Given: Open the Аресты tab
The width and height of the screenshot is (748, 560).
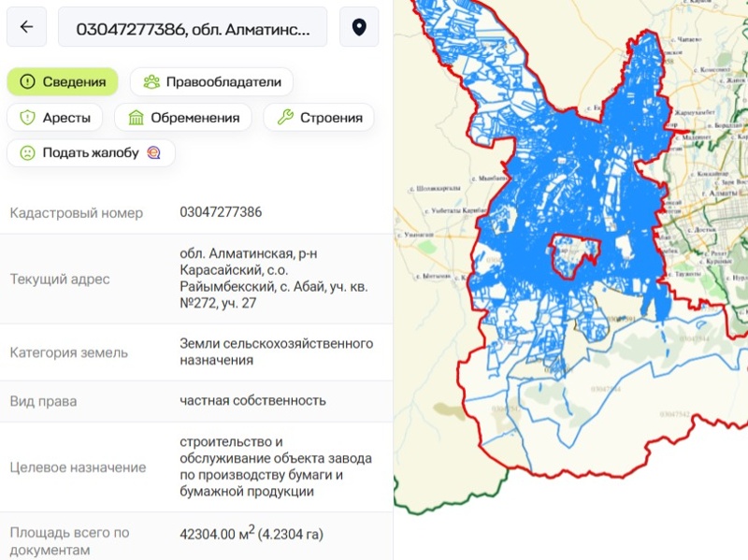Looking at the screenshot, I should pyautogui.click(x=53, y=117).
